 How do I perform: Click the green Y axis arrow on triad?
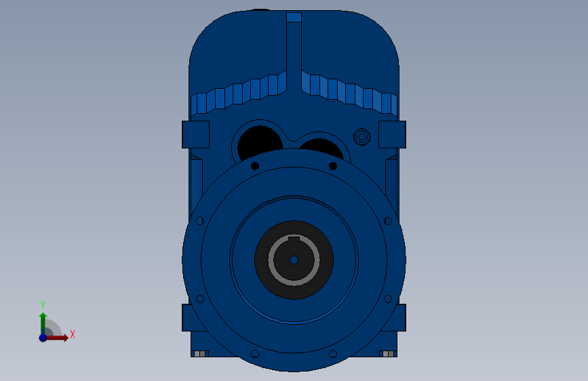pos(43,323)
